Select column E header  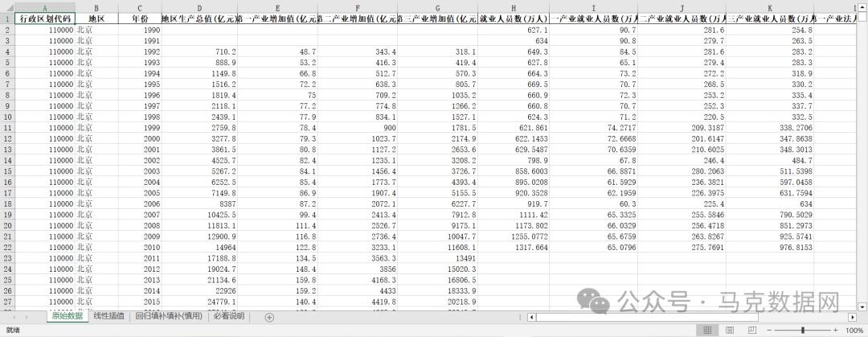pyautogui.click(x=277, y=7)
